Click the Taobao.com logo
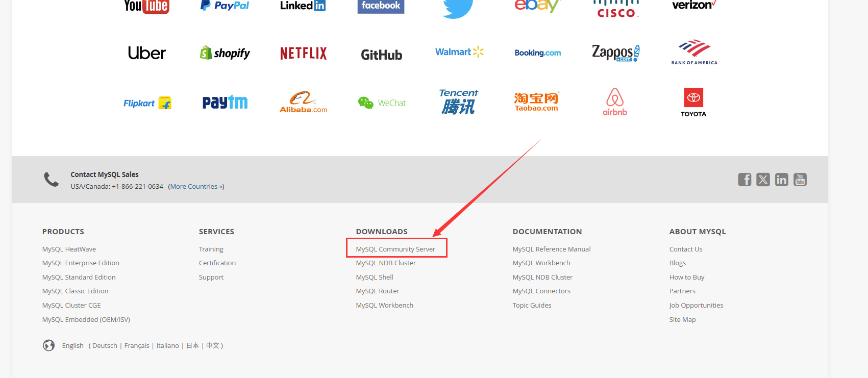This screenshot has height=378, width=868. [x=536, y=102]
